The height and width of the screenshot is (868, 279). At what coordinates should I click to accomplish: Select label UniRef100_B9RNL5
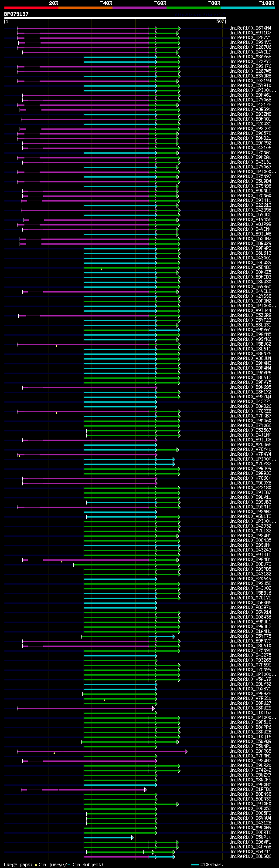tap(250, 191)
